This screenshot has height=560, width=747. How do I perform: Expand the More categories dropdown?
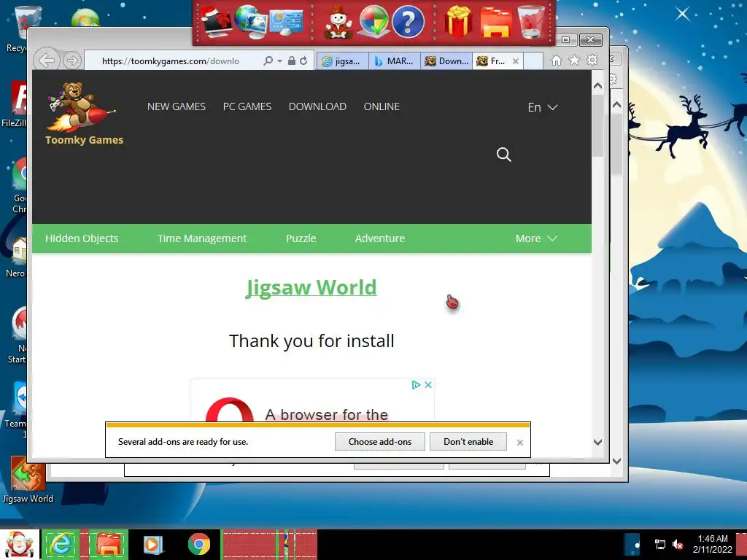(536, 238)
